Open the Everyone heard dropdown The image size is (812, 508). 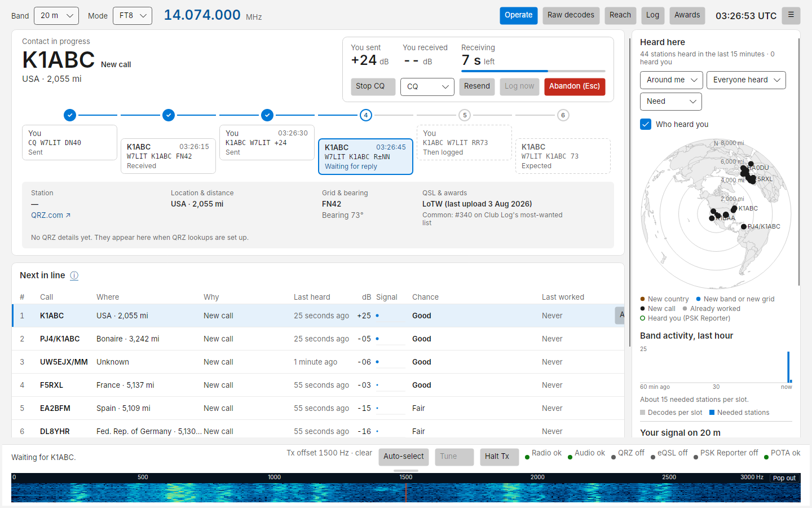click(746, 80)
